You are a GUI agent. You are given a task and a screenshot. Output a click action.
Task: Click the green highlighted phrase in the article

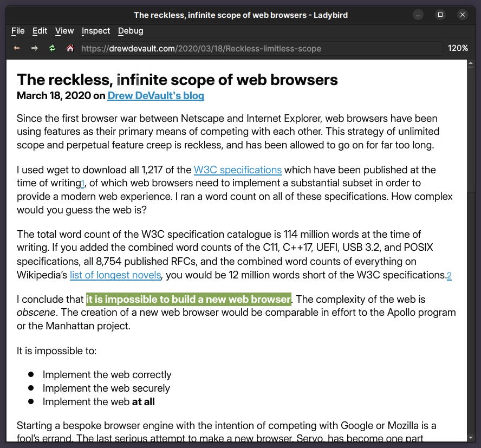click(188, 299)
